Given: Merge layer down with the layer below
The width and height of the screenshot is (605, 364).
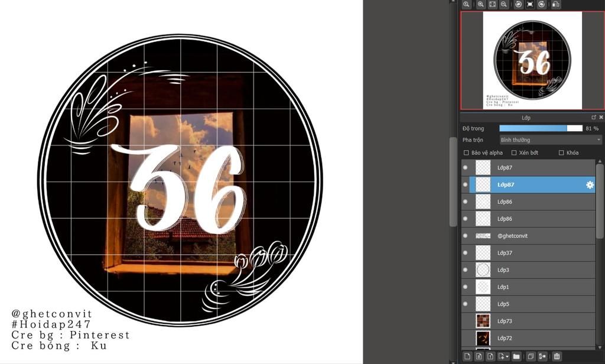Looking at the screenshot, I should click(542, 356).
